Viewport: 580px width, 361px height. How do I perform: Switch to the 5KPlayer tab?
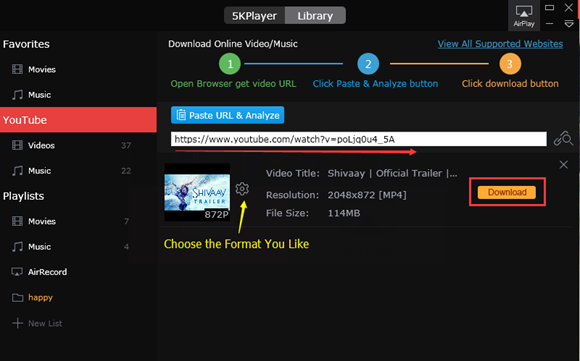(x=254, y=16)
